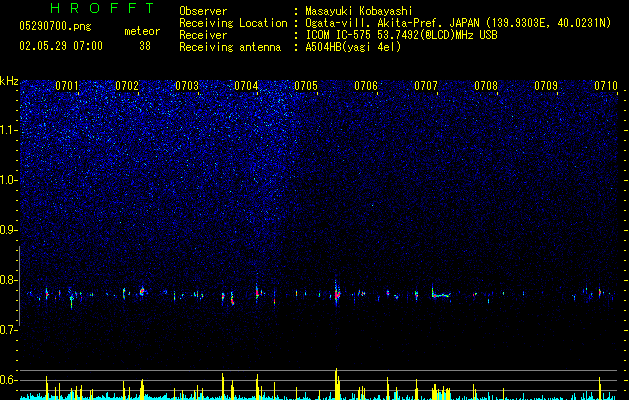This screenshot has width=629, height=400.
Task: Click the 0702 time marker
Action: [x=127, y=86]
